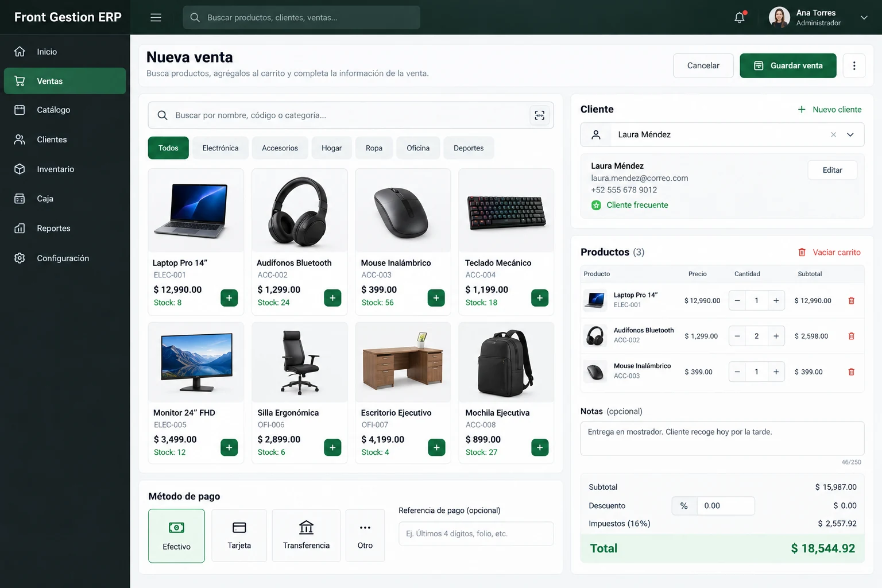Increase quantity of Audífonos Bluetooth in cart
The image size is (882, 588).
click(x=776, y=336)
